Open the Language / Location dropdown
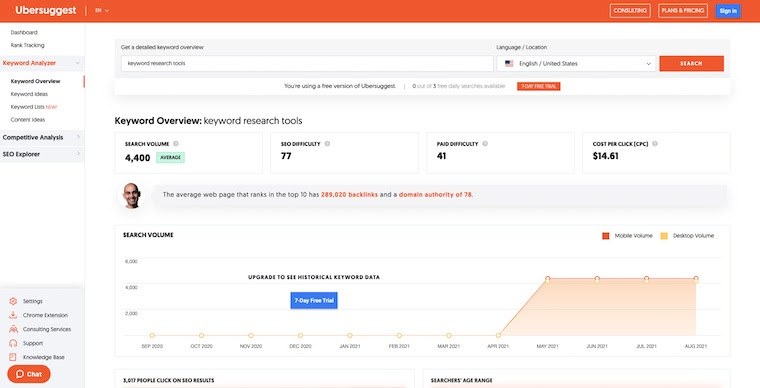This screenshot has height=388, width=760. point(576,63)
